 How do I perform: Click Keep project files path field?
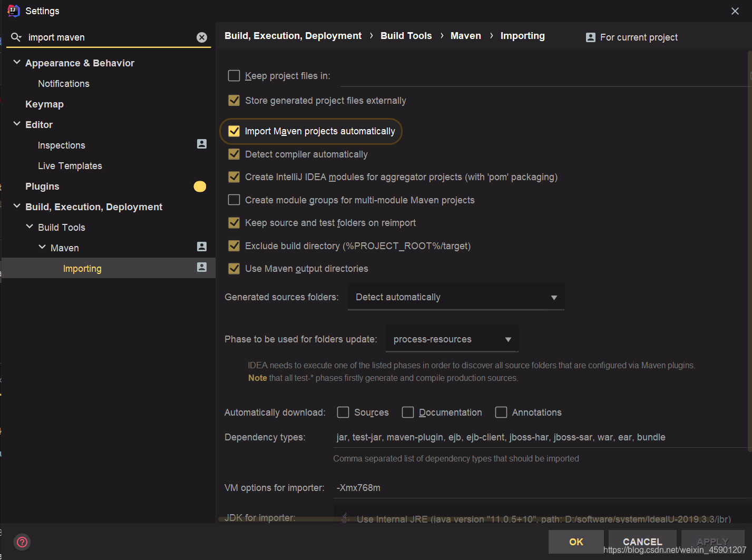pos(545,76)
